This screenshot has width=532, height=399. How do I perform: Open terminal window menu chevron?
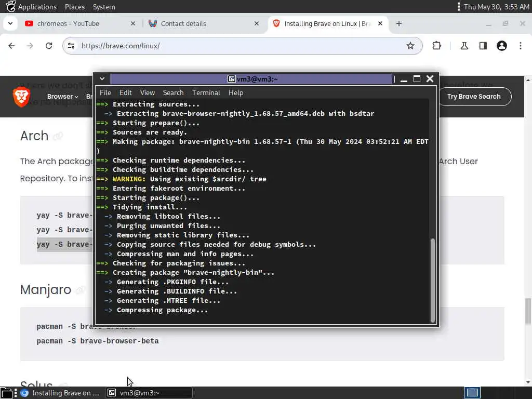tap(102, 79)
